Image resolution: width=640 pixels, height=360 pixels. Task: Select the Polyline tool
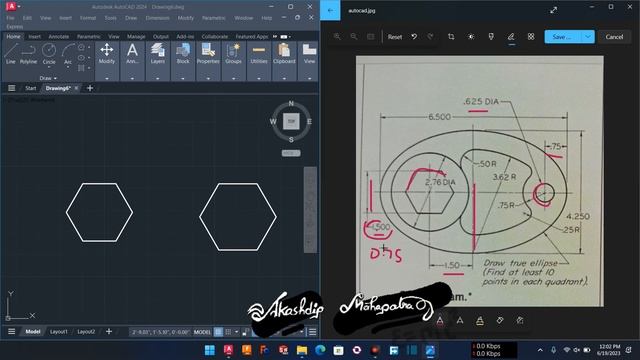click(x=28, y=54)
